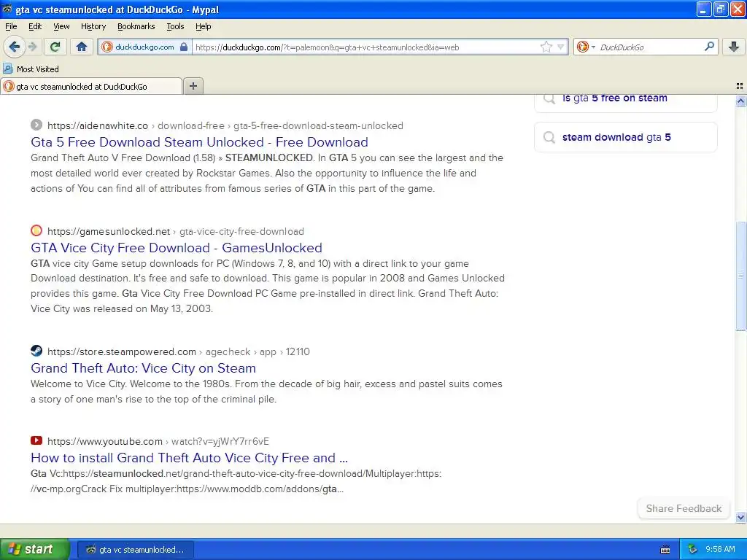Viewport: 747px width, 560px height.
Task: Click the duckduckgo.com site identity icon
Action: click(107, 47)
